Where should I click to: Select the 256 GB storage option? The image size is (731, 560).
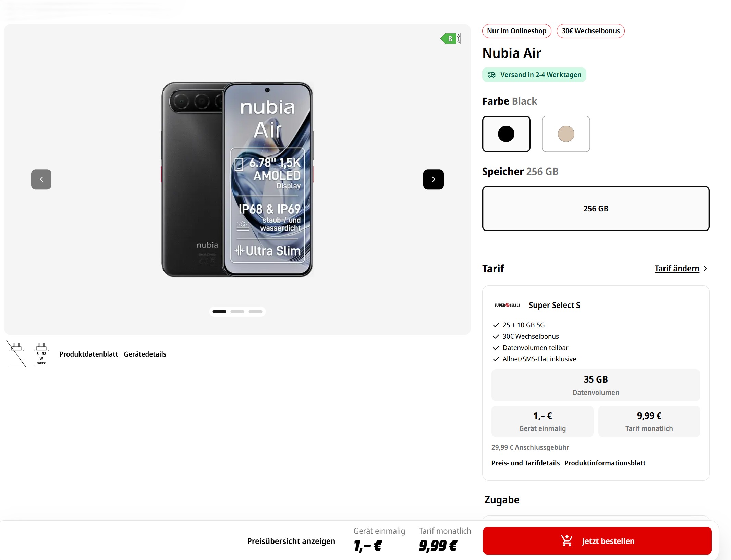coord(595,209)
